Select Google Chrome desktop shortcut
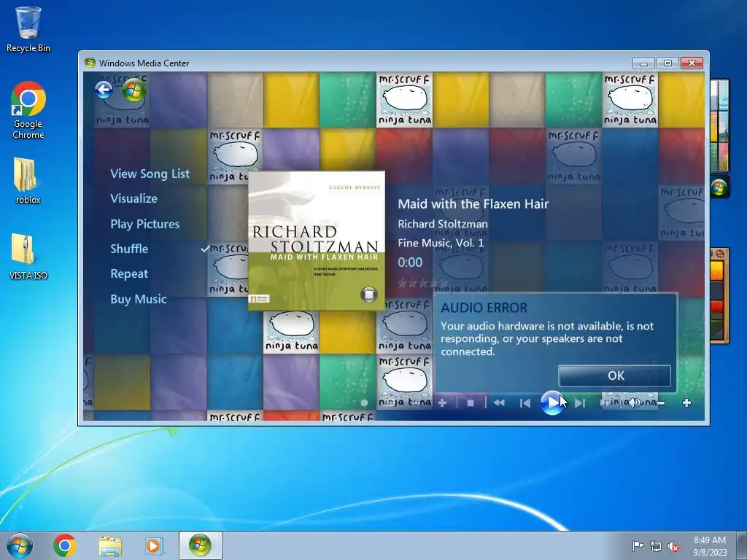Image resolution: width=747 pixels, height=560 pixels. 28,111
